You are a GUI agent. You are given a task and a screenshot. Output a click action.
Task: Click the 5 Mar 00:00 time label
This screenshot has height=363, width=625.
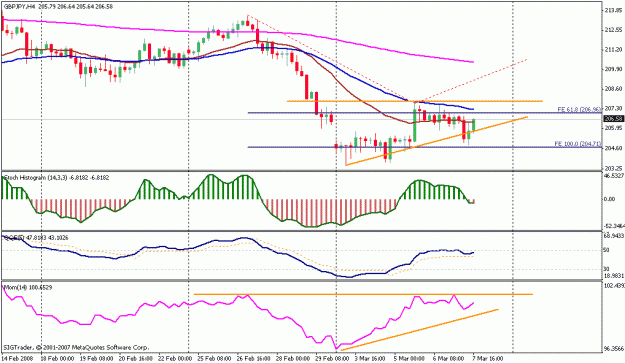[x=409, y=359]
